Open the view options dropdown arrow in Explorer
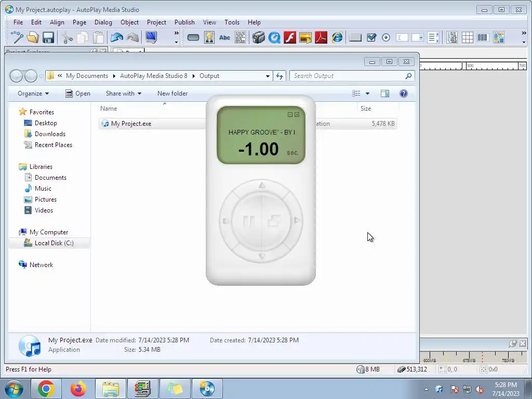The width and height of the screenshot is (532, 399). click(x=367, y=94)
